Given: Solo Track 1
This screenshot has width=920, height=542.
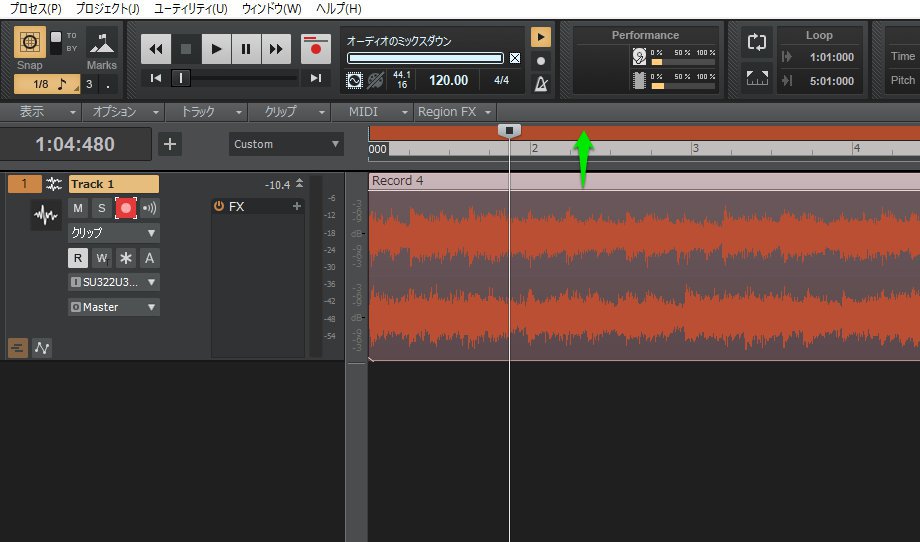Looking at the screenshot, I should (x=101, y=208).
